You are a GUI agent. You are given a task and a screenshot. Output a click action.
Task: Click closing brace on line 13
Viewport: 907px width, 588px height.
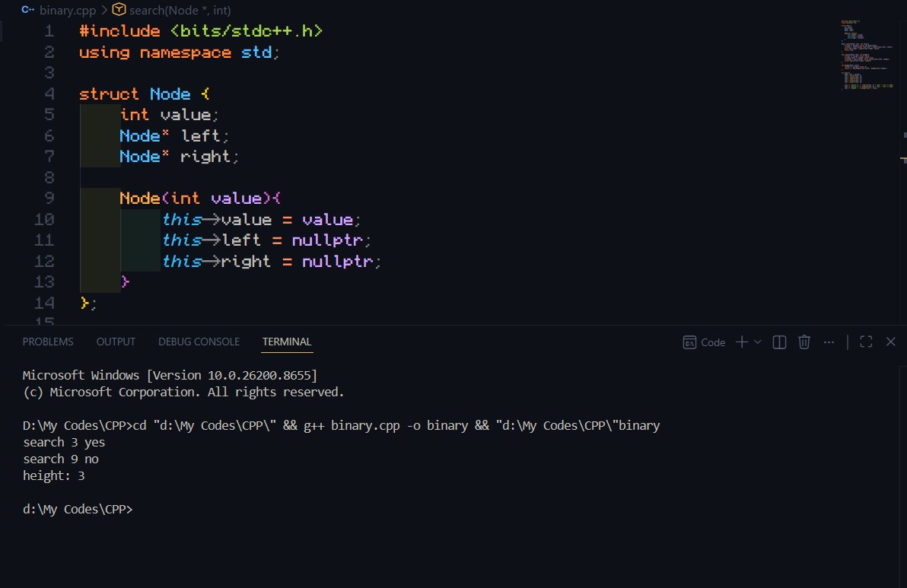coord(125,282)
